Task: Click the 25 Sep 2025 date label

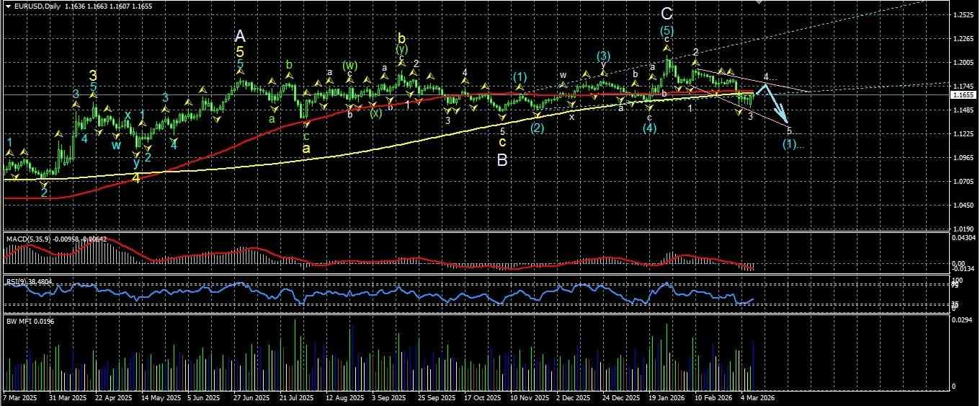Action: click(x=436, y=397)
